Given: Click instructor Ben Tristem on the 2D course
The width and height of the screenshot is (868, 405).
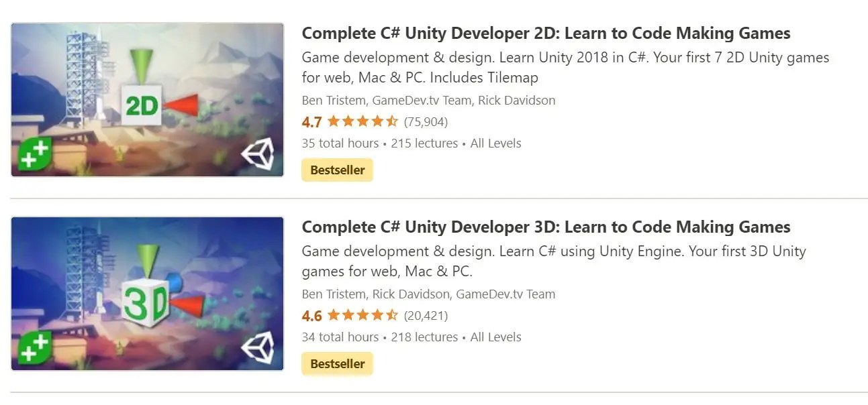Looking at the screenshot, I should click(x=332, y=100).
